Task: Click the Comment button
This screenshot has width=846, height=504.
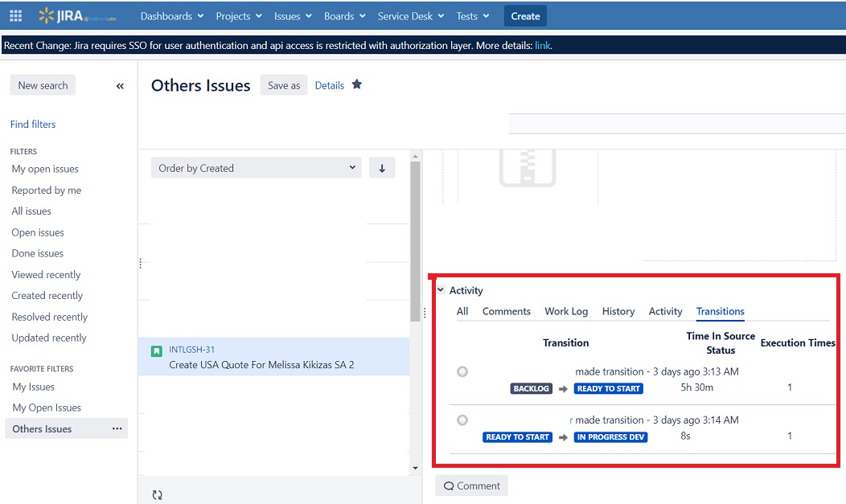Action: point(471,486)
